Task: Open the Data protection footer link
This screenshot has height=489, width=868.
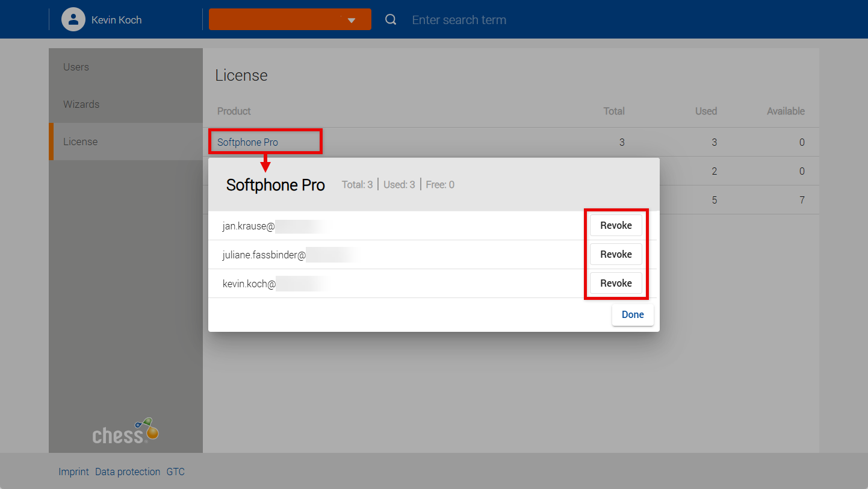Action: tap(128, 472)
